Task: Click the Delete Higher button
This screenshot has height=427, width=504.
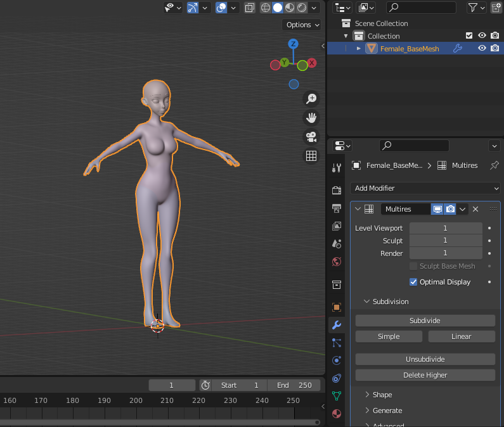Action: tap(425, 375)
